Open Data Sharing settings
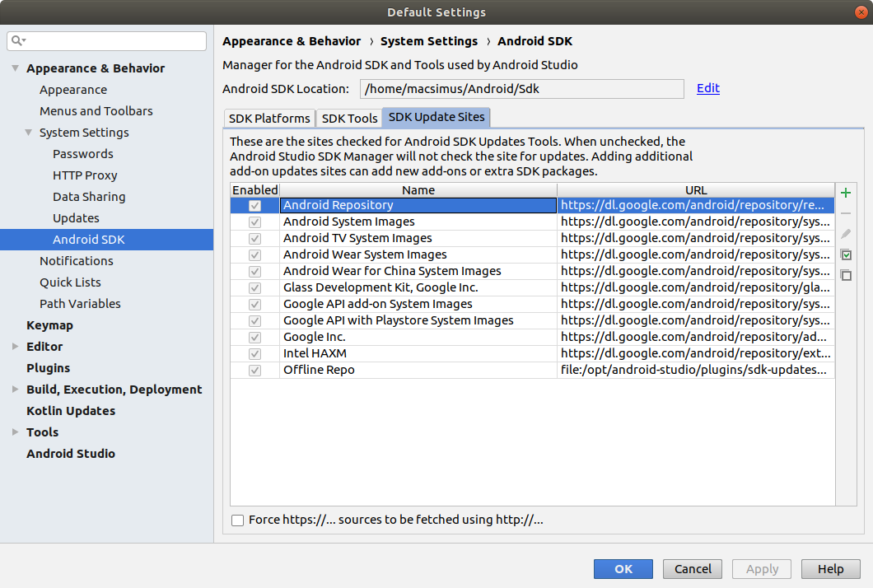The image size is (873, 588). pyautogui.click(x=89, y=197)
